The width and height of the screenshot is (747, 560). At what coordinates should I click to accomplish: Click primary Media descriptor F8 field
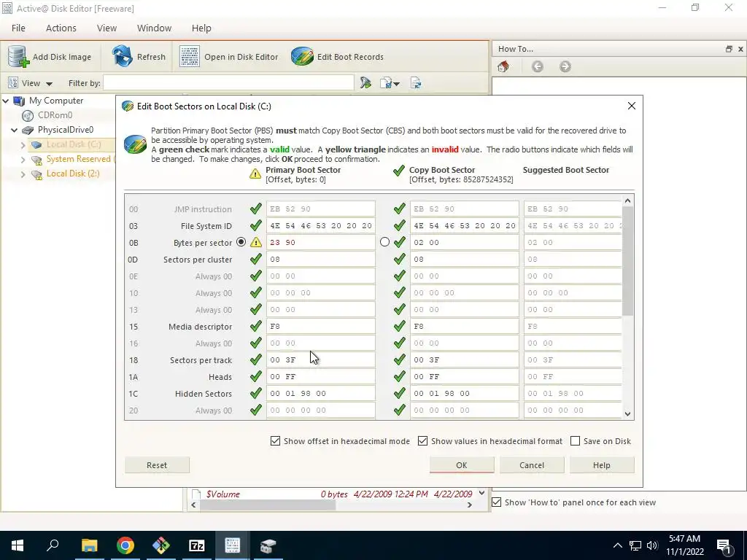point(321,326)
